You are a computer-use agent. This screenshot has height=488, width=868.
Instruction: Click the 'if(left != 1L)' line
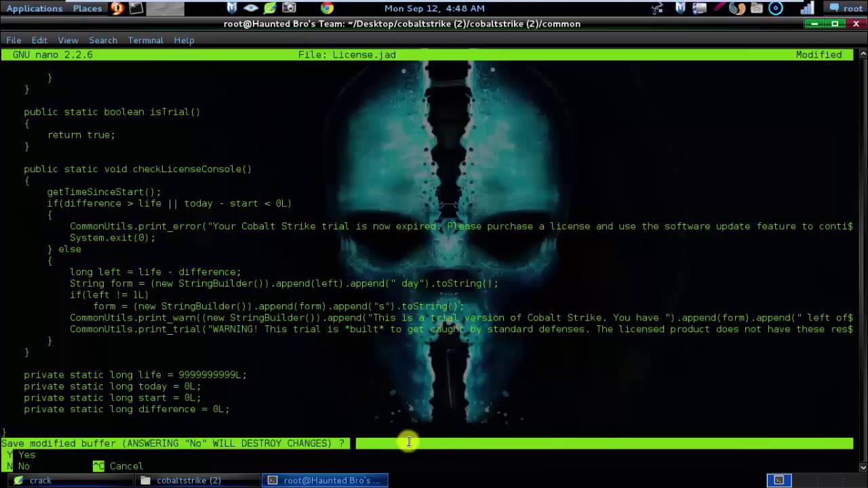click(109, 295)
